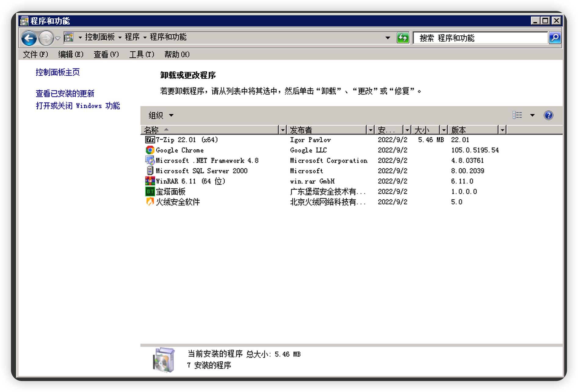Viewport: 578px width, 392px height.
Task: Open the 工具(T) menu
Action: pos(142,54)
